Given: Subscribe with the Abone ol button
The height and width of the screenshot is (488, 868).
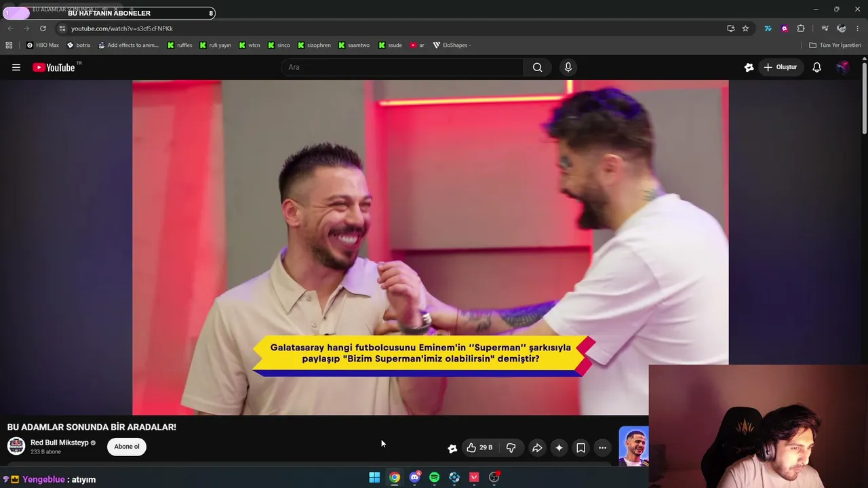Looking at the screenshot, I should [x=127, y=447].
